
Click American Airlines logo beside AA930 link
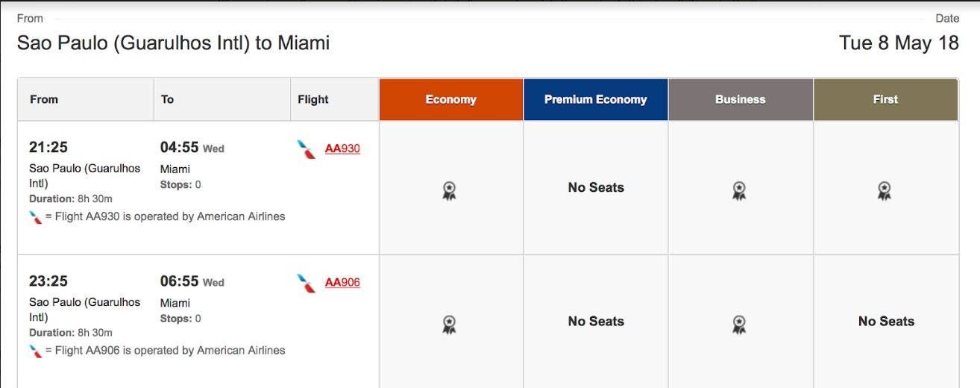click(x=307, y=149)
